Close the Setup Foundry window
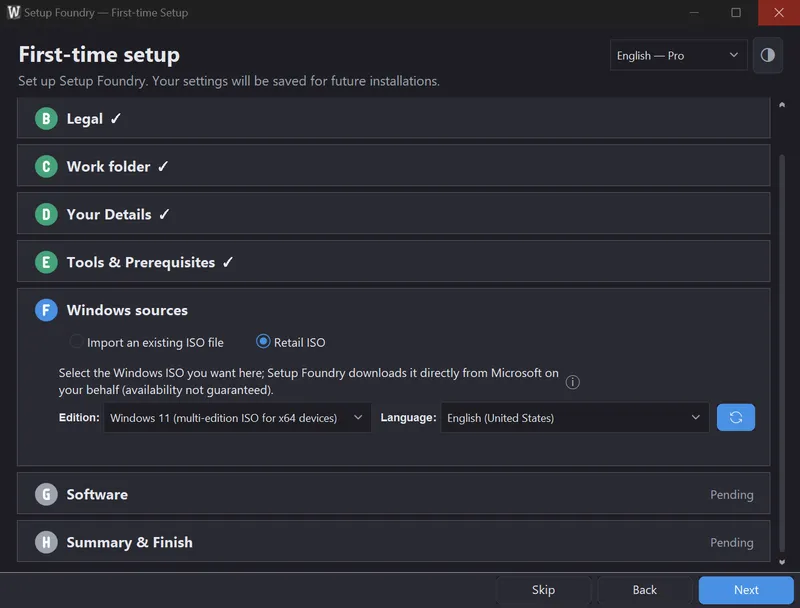The width and height of the screenshot is (800, 608). pos(779,12)
